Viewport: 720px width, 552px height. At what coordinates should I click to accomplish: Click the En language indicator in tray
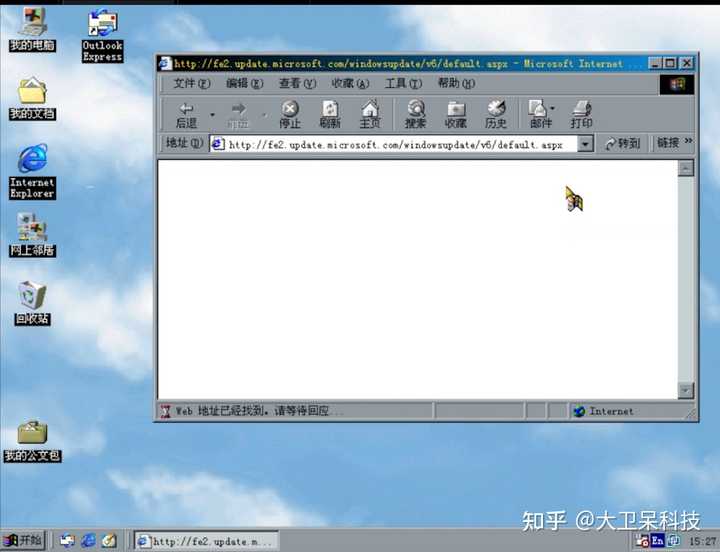(658, 541)
